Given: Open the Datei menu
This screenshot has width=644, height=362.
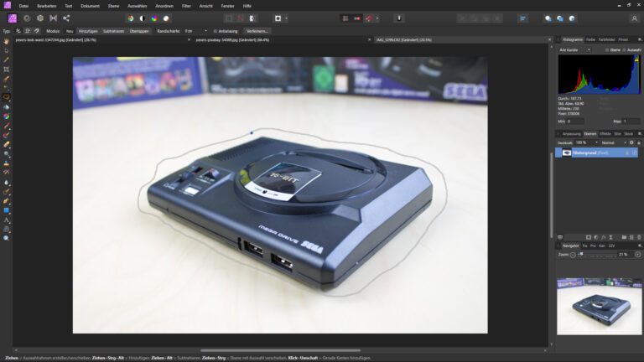Looking at the screenshot, I should pyautogui.click(x=23, y=6).
